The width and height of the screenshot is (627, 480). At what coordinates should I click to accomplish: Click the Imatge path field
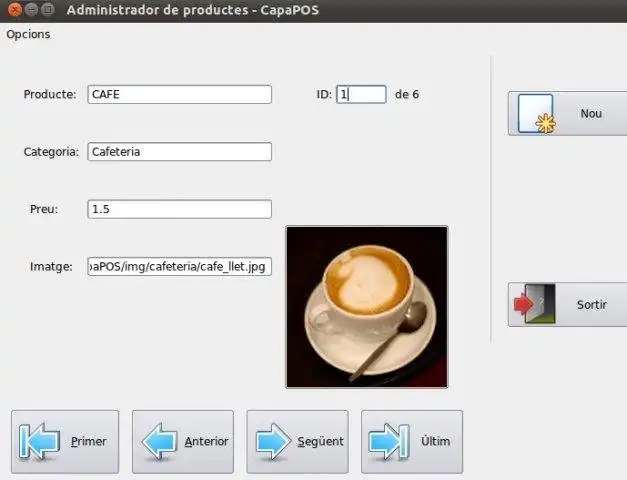click(x=180, y=266)
